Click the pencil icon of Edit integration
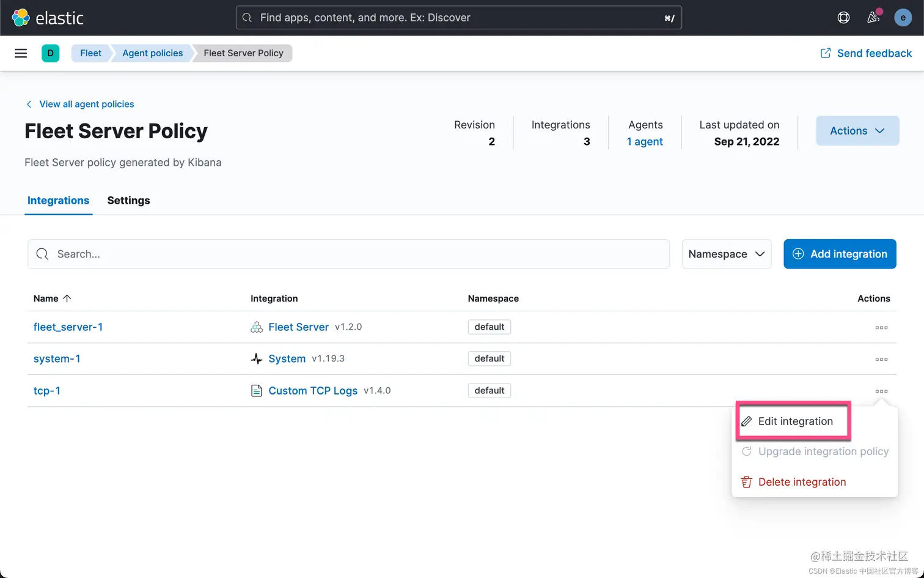 (746, 421)
